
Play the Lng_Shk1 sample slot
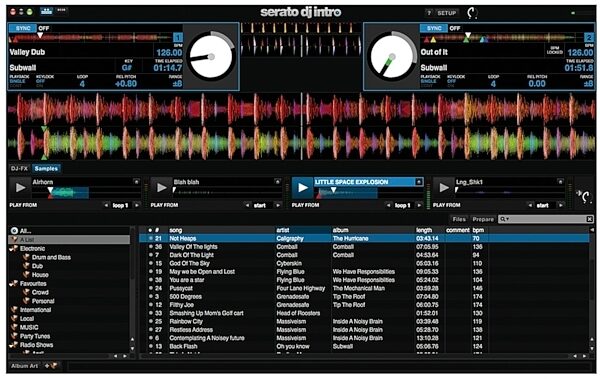444,188
